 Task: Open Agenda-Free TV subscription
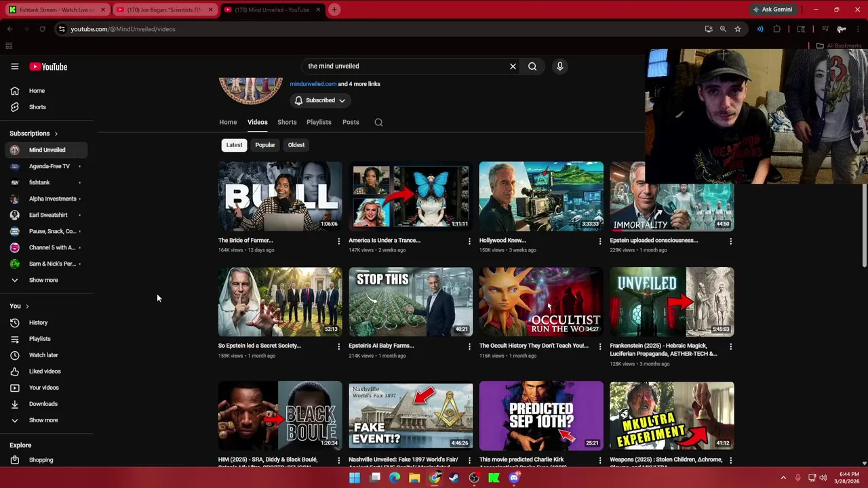click(47, 166)
